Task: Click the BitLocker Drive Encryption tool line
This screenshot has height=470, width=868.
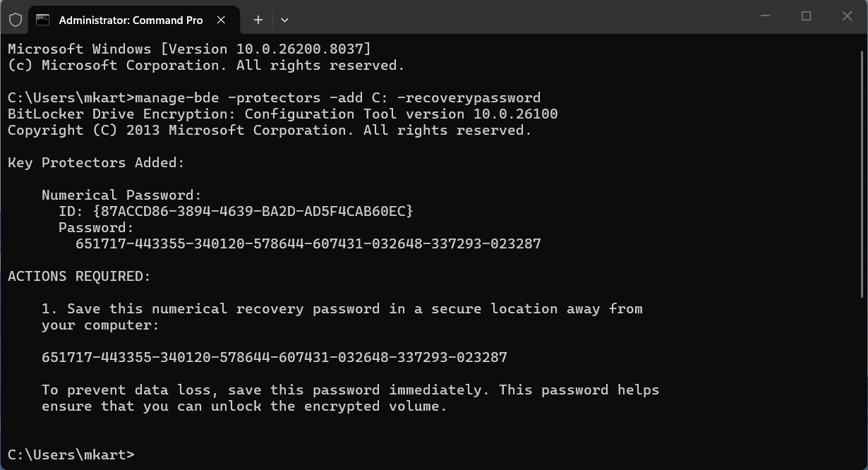Action: click(x=282, y=114)
